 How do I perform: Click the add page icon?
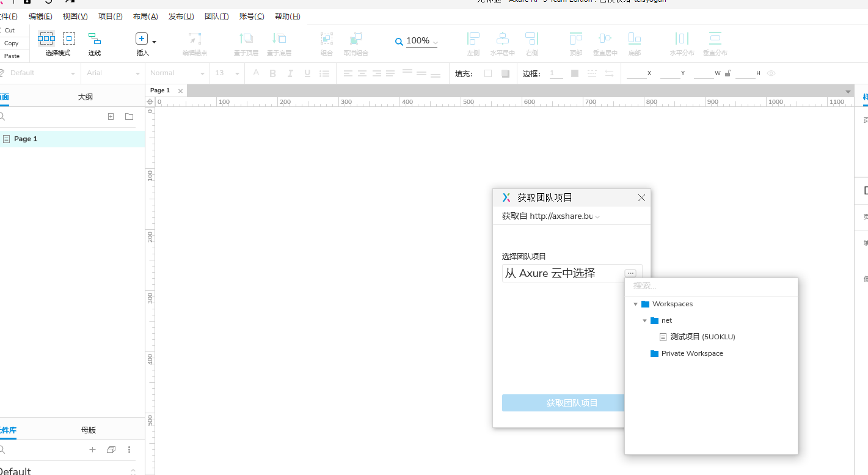click(111, 116)
